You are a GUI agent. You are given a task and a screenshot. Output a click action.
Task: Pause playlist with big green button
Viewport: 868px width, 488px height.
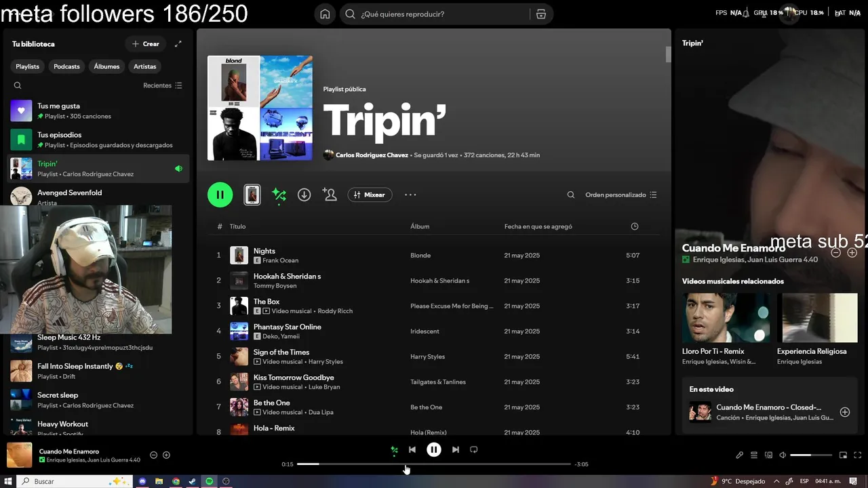coord(220,195)
